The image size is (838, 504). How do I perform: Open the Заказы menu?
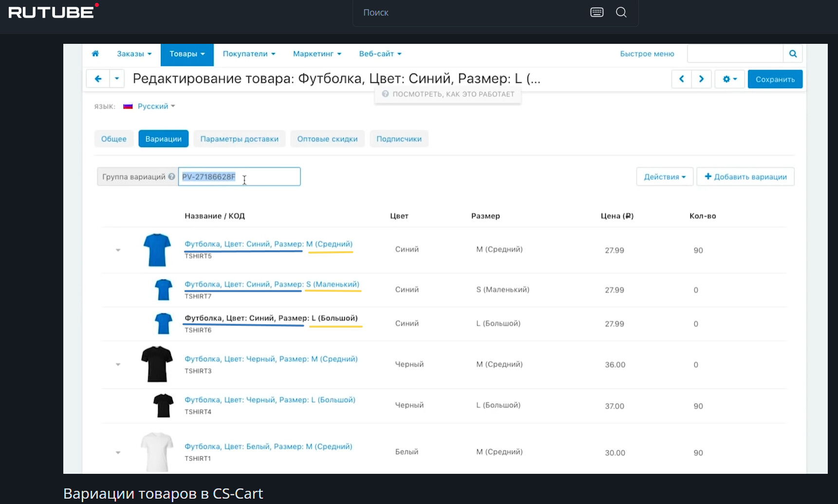[134, 54]
